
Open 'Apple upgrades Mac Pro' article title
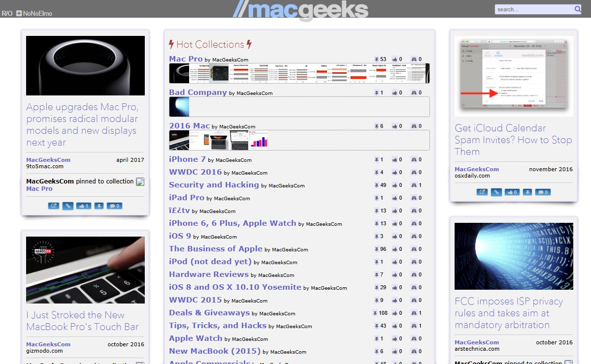tap(82, 125)
